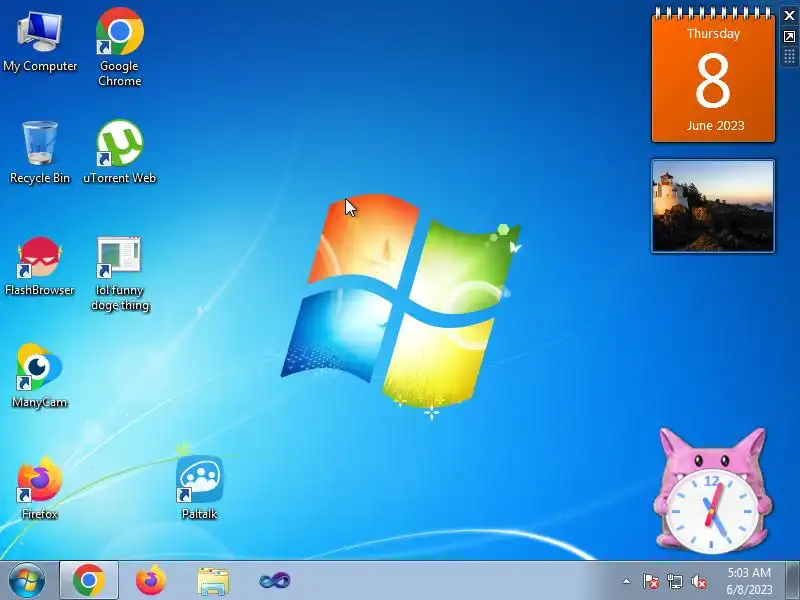The height and width of the screenshot is (600, 800).
Task: Toggle calendar gadget larger size button
Action: [x=789, y=37]
